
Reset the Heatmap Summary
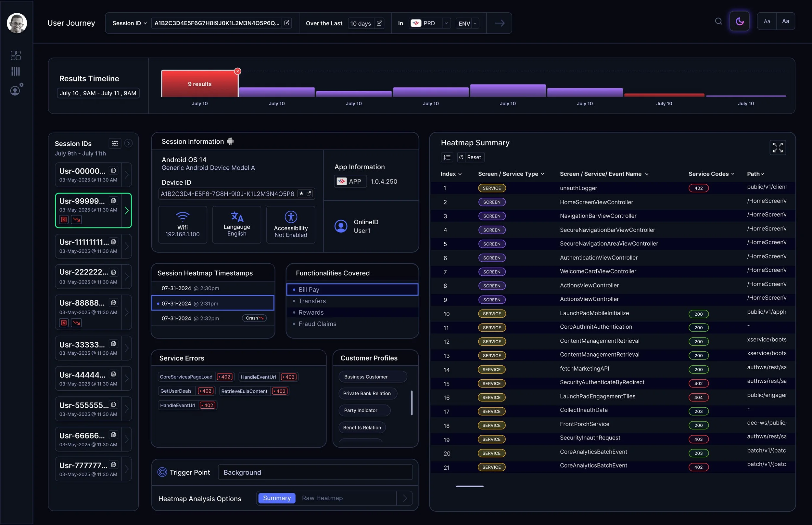[470, 157]
